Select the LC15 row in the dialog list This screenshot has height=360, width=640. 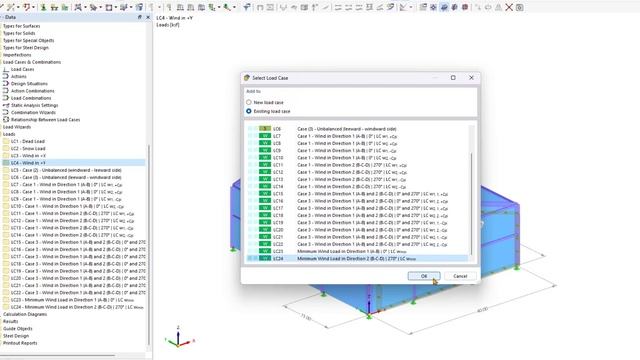(358, 194)
